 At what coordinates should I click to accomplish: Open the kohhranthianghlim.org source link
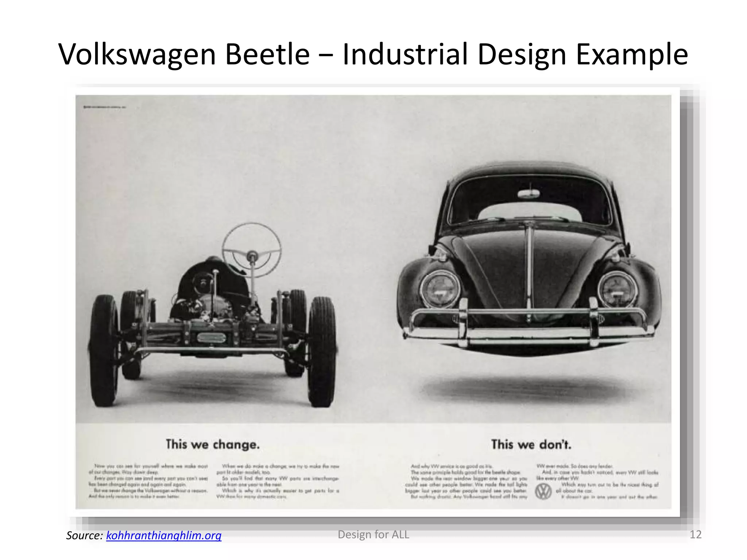(164, 535)
